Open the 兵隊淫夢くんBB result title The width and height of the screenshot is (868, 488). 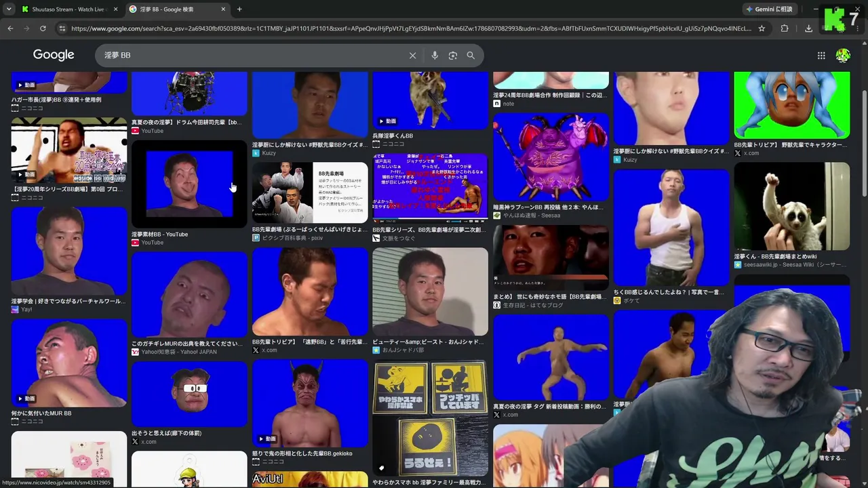coord(393,136)
